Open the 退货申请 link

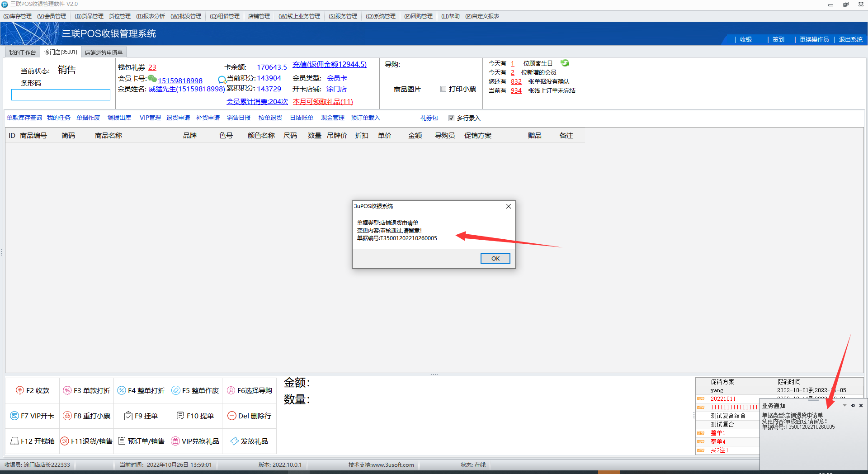(178, 118)
